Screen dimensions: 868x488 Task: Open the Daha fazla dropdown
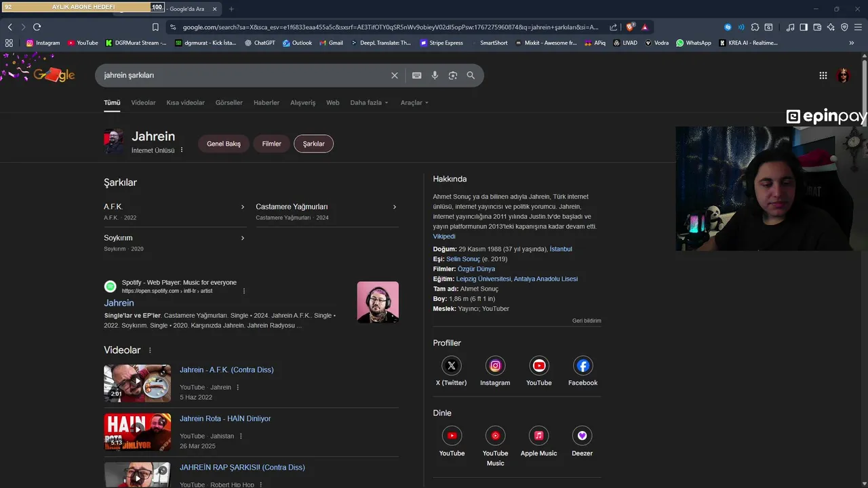click(369, 103)
